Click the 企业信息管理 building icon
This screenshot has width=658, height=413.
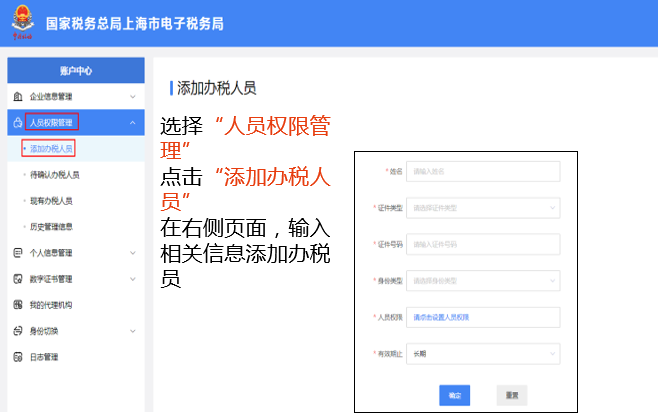(17, 97)
